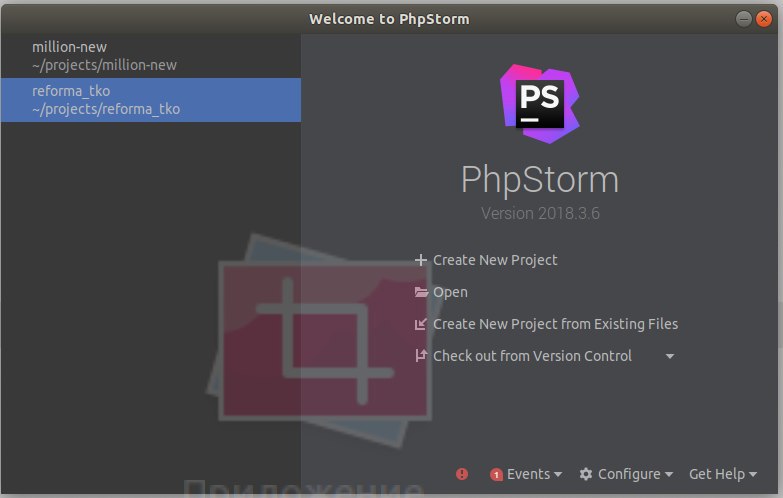Select Check out from Version Control
783x498 pixels.
point(532,356)
